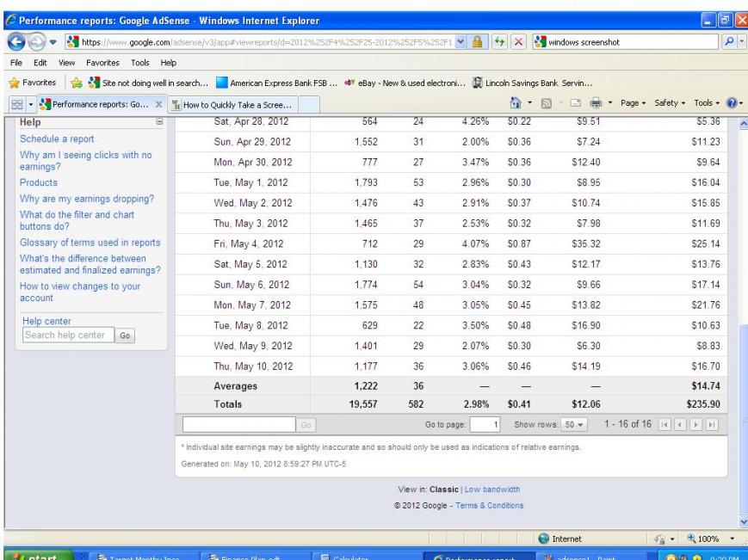Click the Quick Tabs grid icon
The height and width of the screenshot is (560, 748).
point(16,104)
